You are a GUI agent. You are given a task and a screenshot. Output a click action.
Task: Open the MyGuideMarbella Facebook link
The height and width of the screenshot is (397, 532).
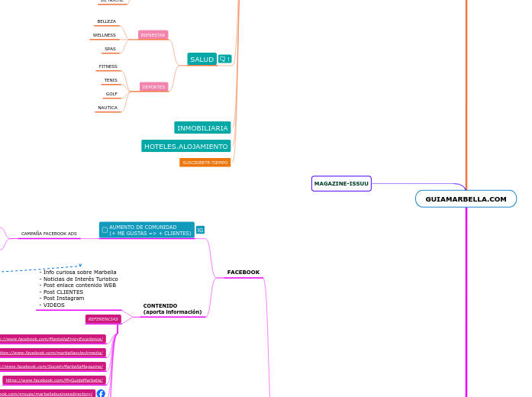pyautogui.click(x=54, y=379)
